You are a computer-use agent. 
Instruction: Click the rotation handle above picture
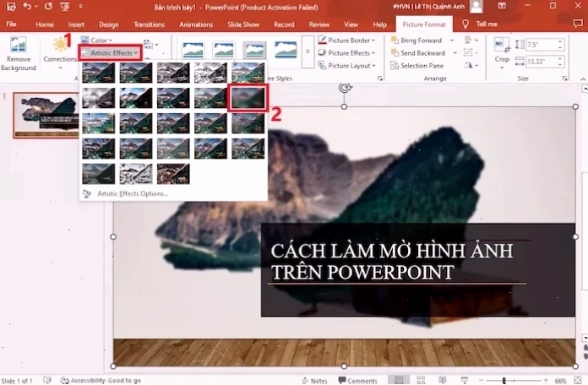[x=345, y=88]
